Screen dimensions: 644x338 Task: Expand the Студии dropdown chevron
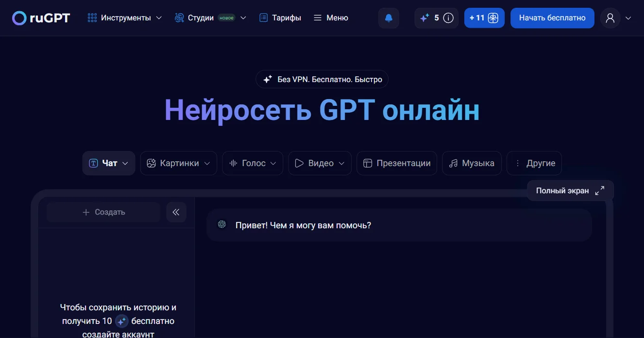pos(243,18)
